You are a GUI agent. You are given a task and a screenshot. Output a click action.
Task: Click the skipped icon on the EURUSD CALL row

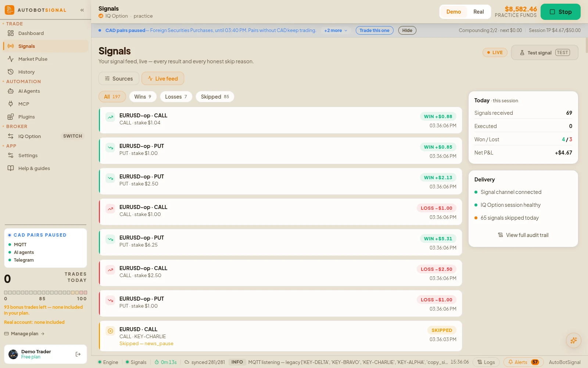110,331
